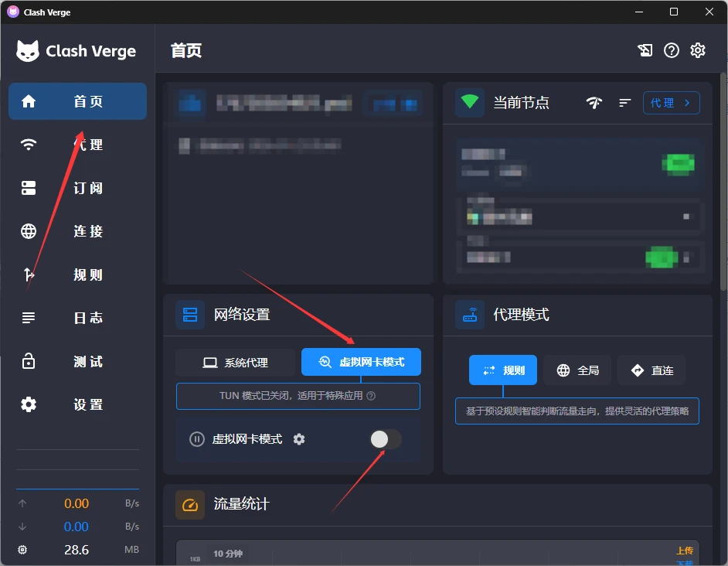Select 全局 proxy mode
The width and height of the screenshot is (728, 566).
(577, 370)
